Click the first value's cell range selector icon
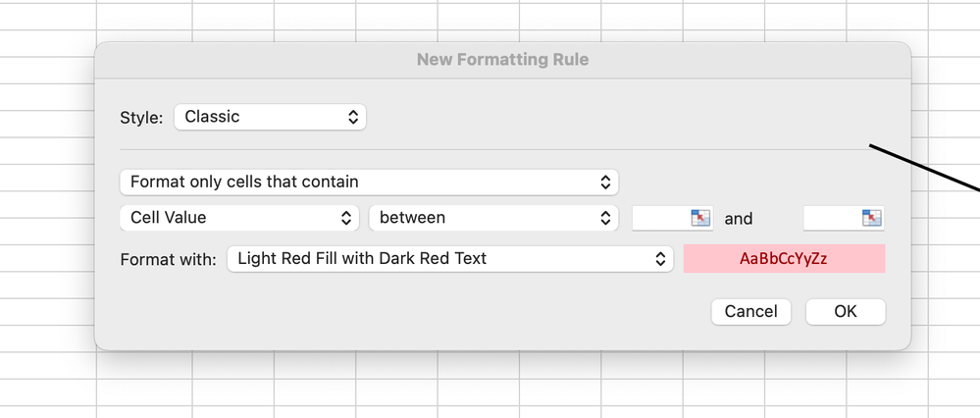Image resolution: width=980 pixels, height=418 pixels. (x=700, y=218)
